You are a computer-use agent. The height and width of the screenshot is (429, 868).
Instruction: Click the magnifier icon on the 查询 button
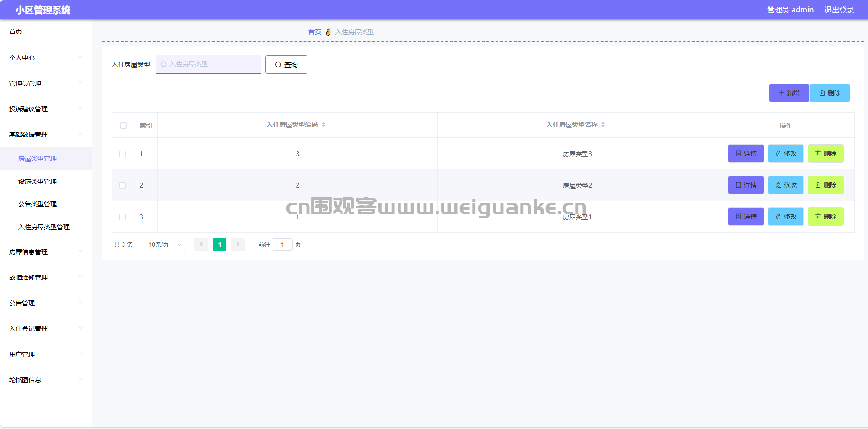point(278,65)
